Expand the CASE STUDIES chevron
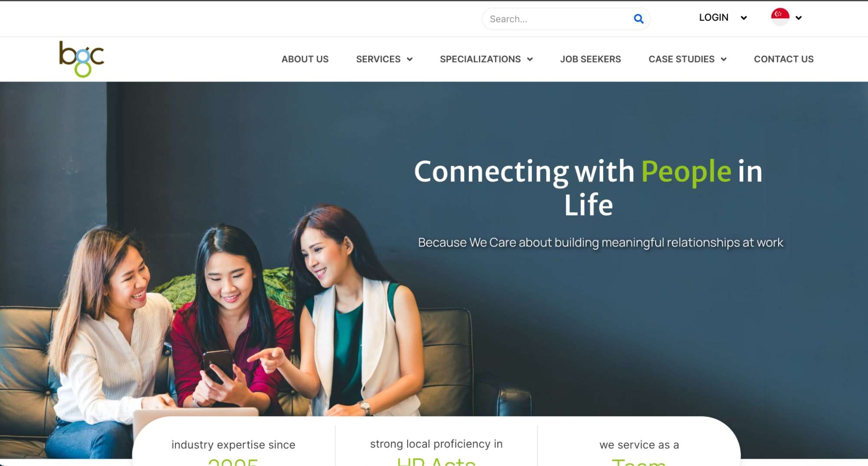 [723, 59]
